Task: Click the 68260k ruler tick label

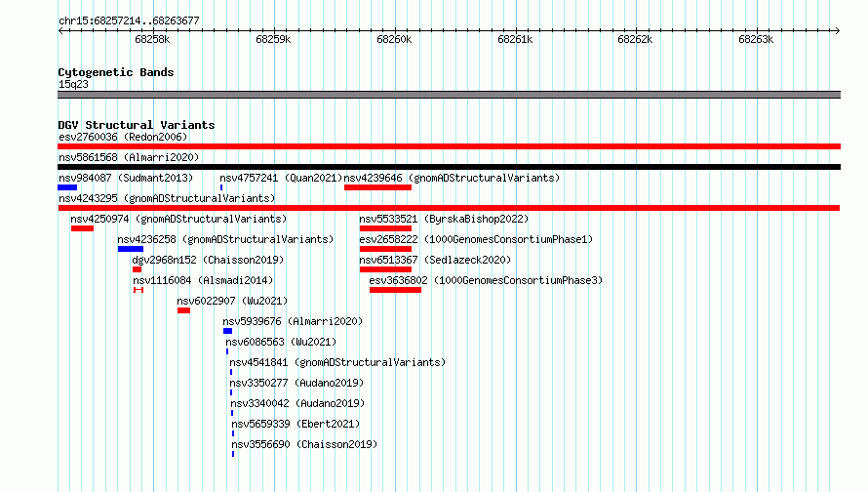Action: [394, 39]
